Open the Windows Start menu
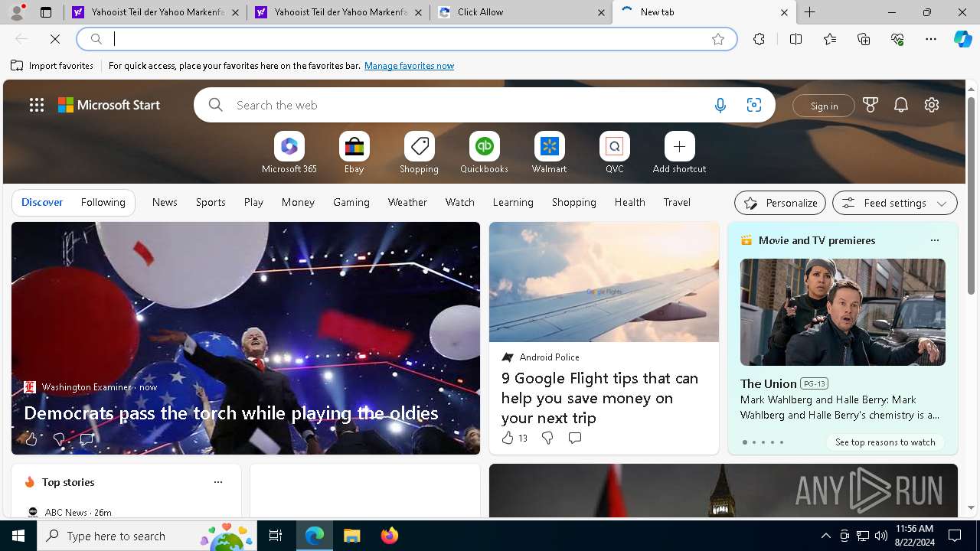The height and width of the screenshot is (551, 980). point(18,536)
